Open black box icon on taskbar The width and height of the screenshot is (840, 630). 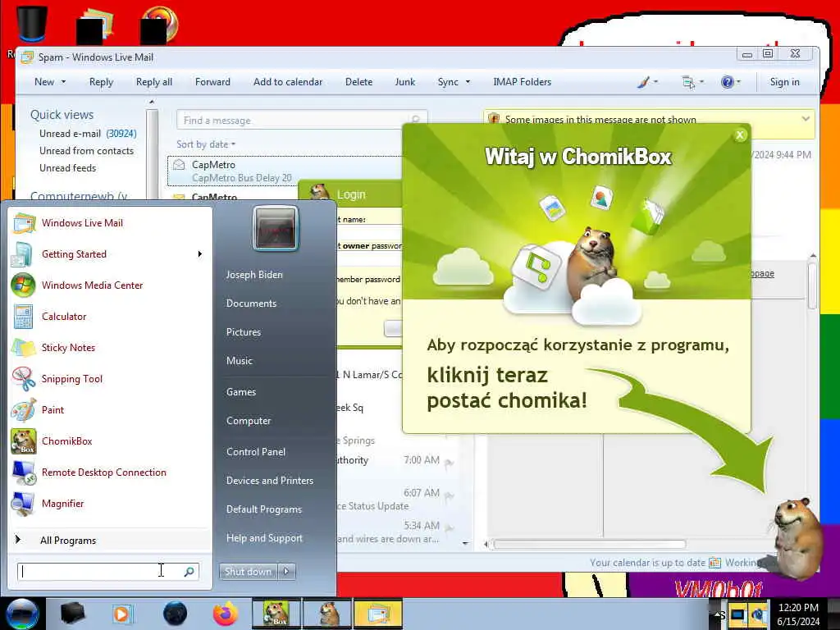point(73,614)
